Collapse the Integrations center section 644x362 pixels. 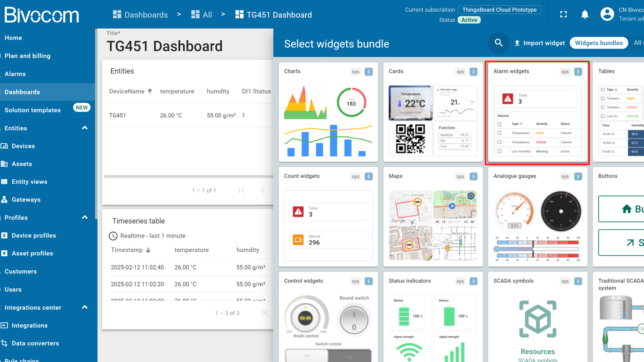point(85,307)
